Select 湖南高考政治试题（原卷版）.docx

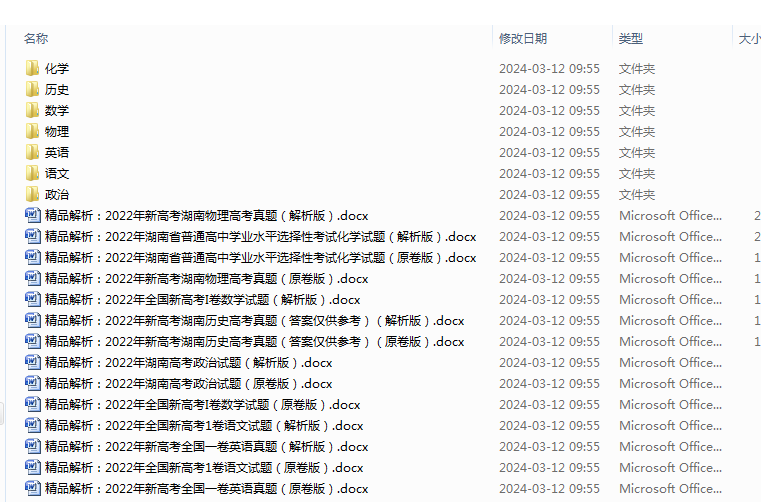click(x=188, y=384)
